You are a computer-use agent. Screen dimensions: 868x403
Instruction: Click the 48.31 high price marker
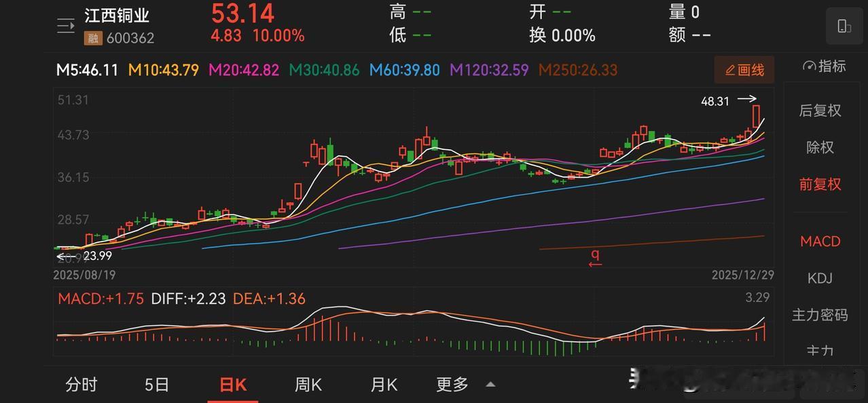point(715,101)
